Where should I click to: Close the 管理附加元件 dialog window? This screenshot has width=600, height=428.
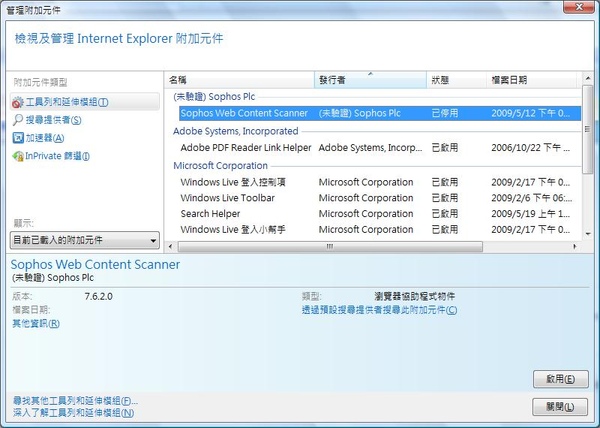pyautogui.click(x=580, y=7)
